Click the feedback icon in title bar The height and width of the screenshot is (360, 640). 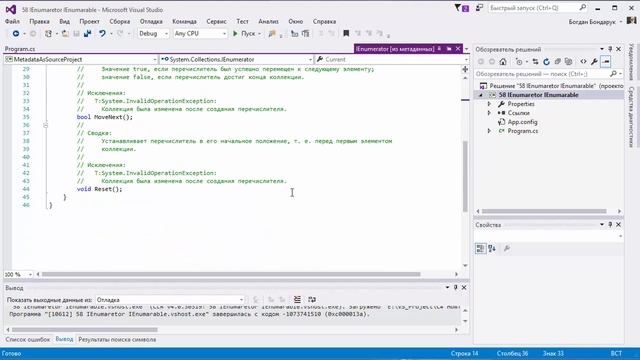(x=480, y=8)
